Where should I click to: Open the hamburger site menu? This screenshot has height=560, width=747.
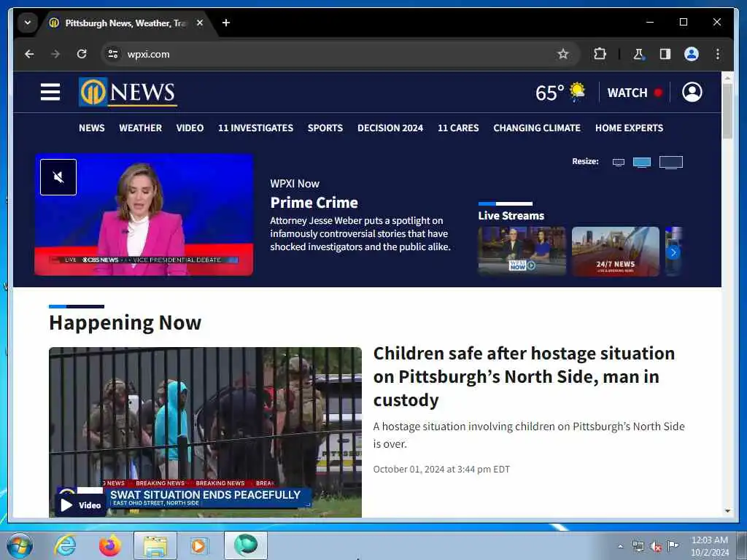50,92
